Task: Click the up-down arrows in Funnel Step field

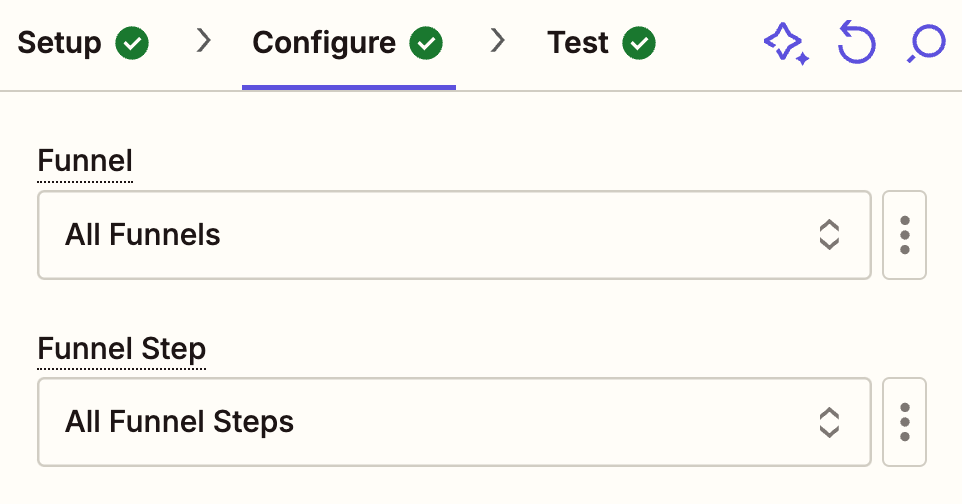Action: click(828, 422)
